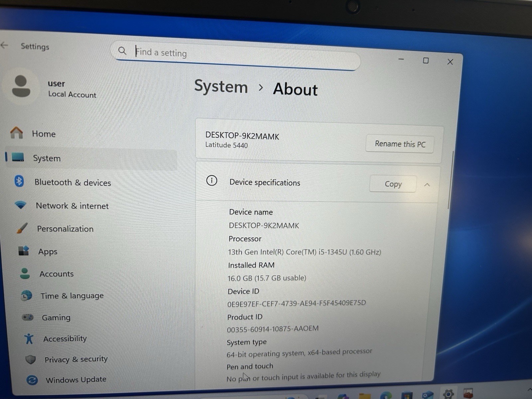532x399 pixels.
Task: Open Personalization settings
Action: click(x=65, y=229)
